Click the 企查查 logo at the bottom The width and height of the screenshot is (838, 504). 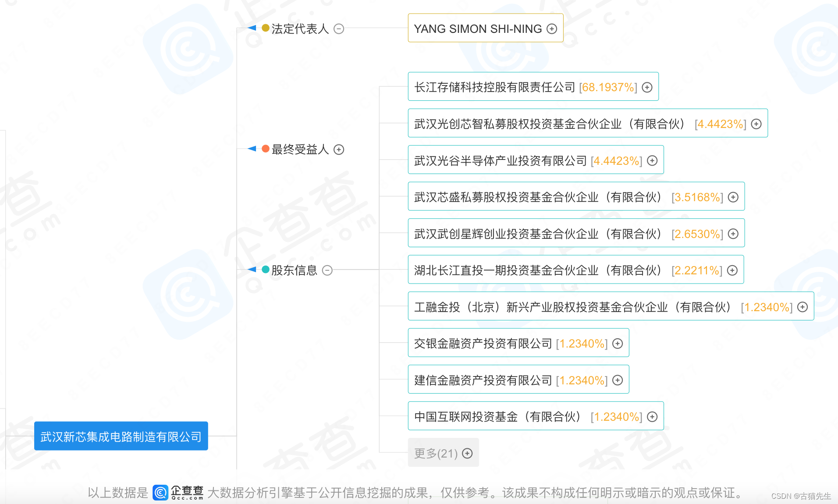[179, 492]
